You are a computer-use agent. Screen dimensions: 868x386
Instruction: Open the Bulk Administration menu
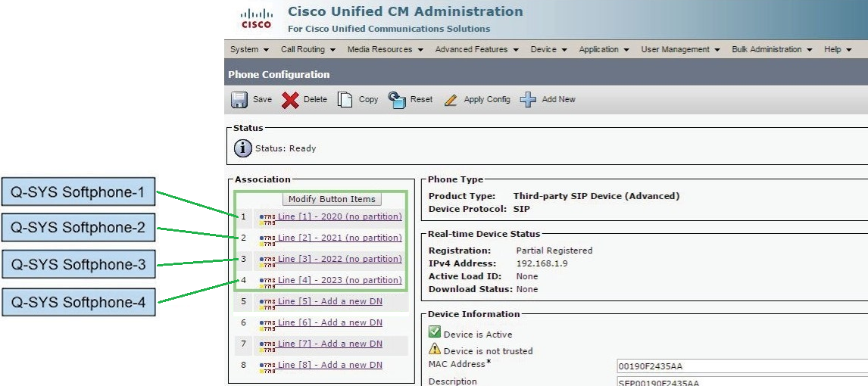771,49
